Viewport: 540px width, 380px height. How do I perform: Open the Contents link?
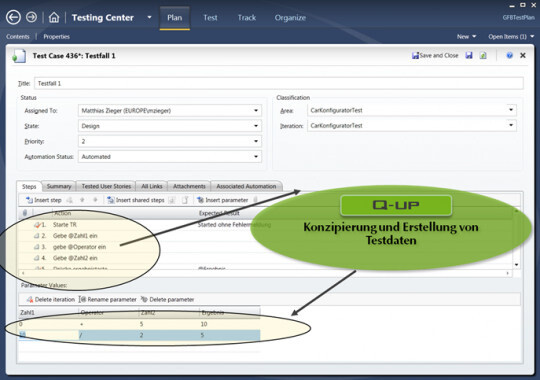tap(18, 37)
